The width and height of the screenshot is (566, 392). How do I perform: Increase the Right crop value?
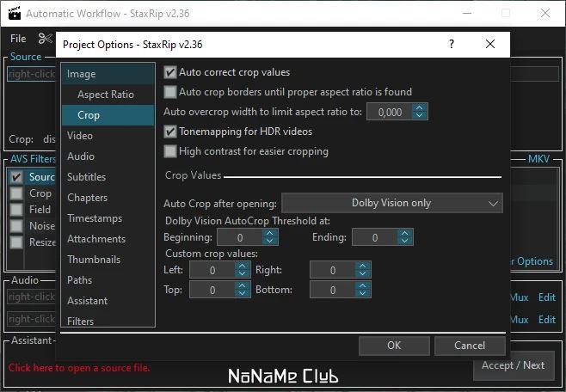(x=362, y=266)
